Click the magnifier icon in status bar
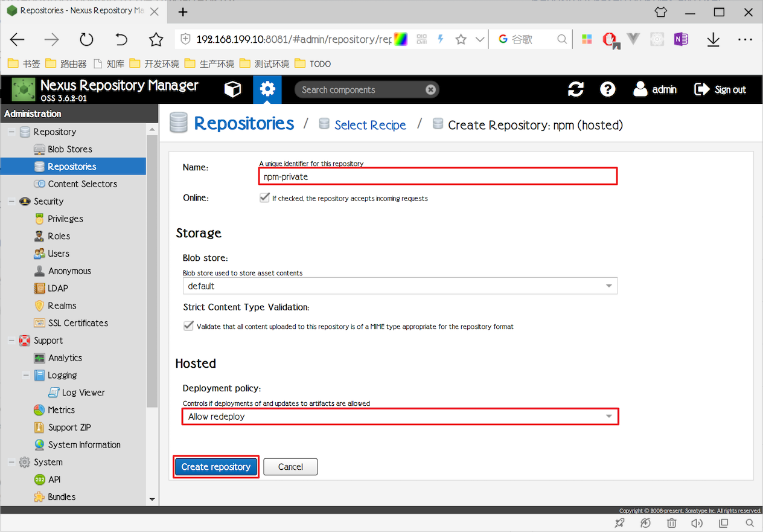Image resolution: width=763 pixels, height=532 pixels. point(750,523)
